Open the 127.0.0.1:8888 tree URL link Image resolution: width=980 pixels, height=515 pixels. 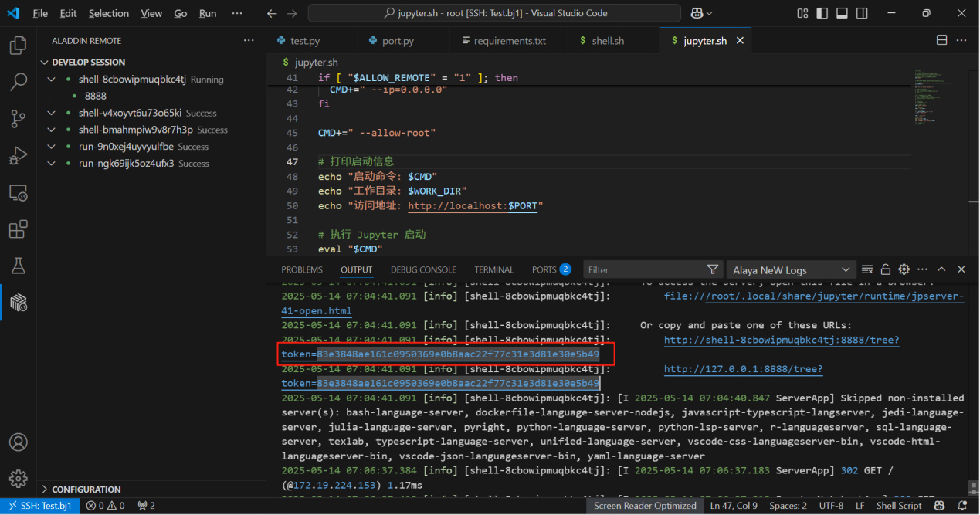743,369
